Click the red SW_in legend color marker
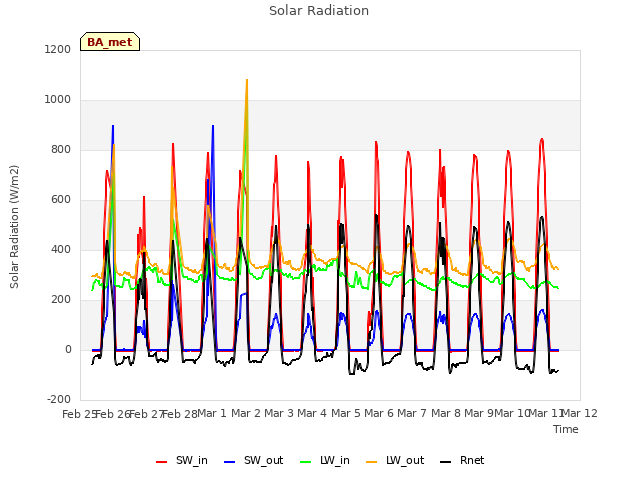Image resolution: width=640 pixels, height=480 pixels. (x=162, y=462)
